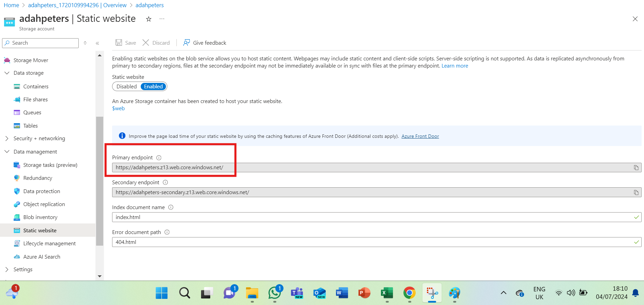Click the sidebar scrollbar up arrow
The height and width of the screenshot is (305, 644).
pyautogui.click(x=99, y=55)
